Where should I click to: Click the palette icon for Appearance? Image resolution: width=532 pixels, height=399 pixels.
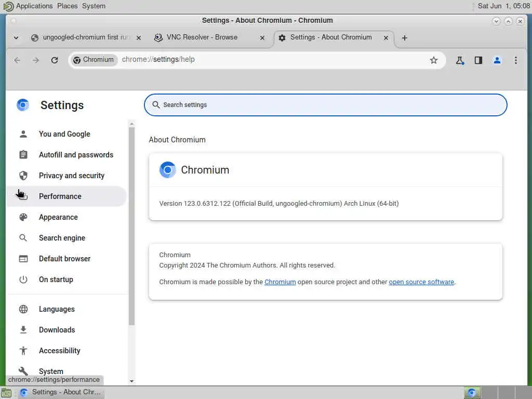23,217
